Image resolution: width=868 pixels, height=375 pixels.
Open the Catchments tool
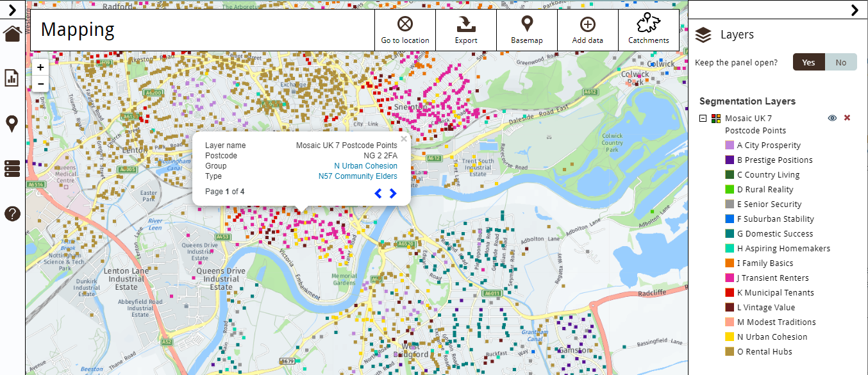pyautogui.click(x=648, y=30)
